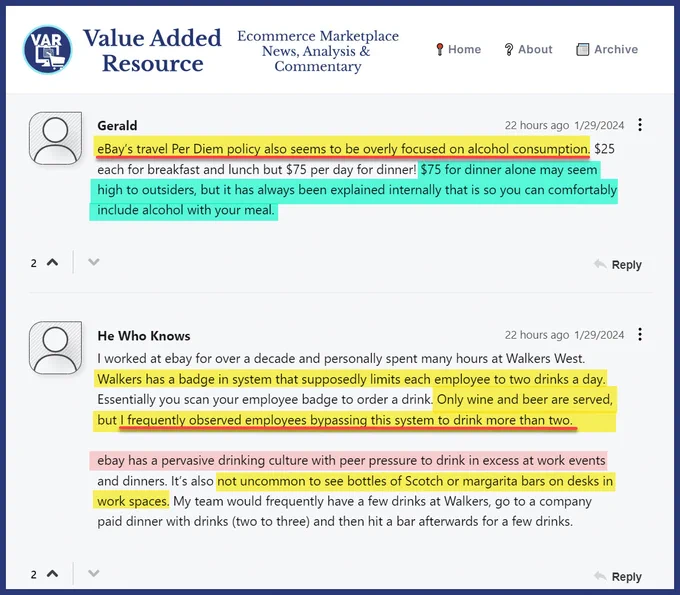Click the reply arrow icon on Gerald's comment
Viewport: 680px width, 595px height.
(x=600, y=264)
